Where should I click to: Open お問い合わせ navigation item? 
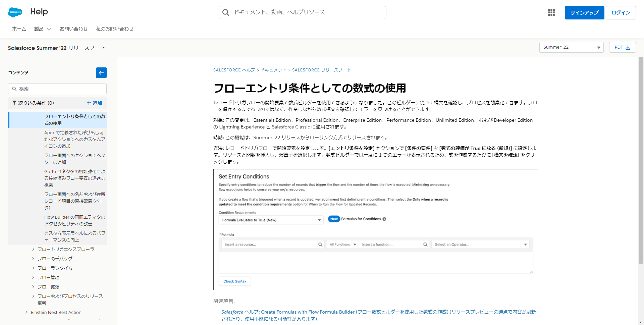[74, 29]
